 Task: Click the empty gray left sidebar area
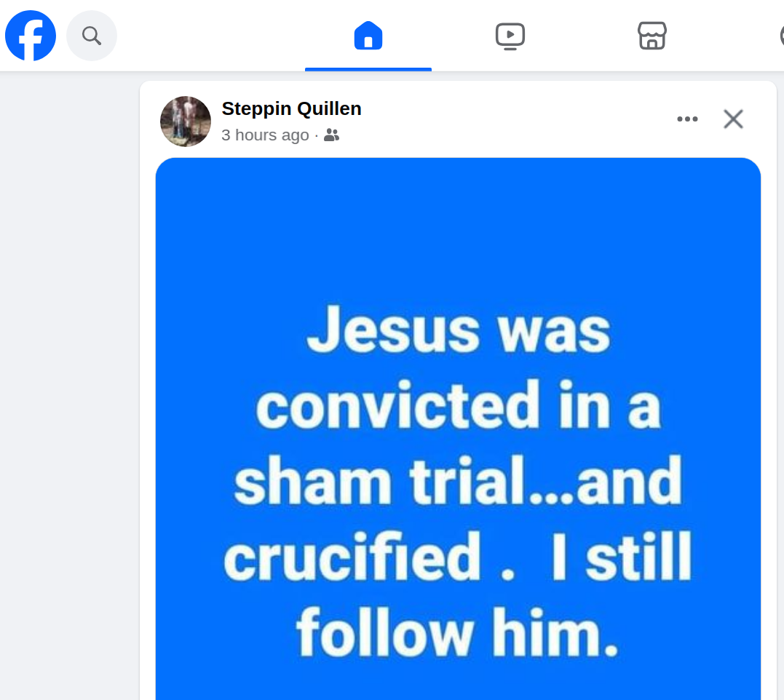click(69, 385)
